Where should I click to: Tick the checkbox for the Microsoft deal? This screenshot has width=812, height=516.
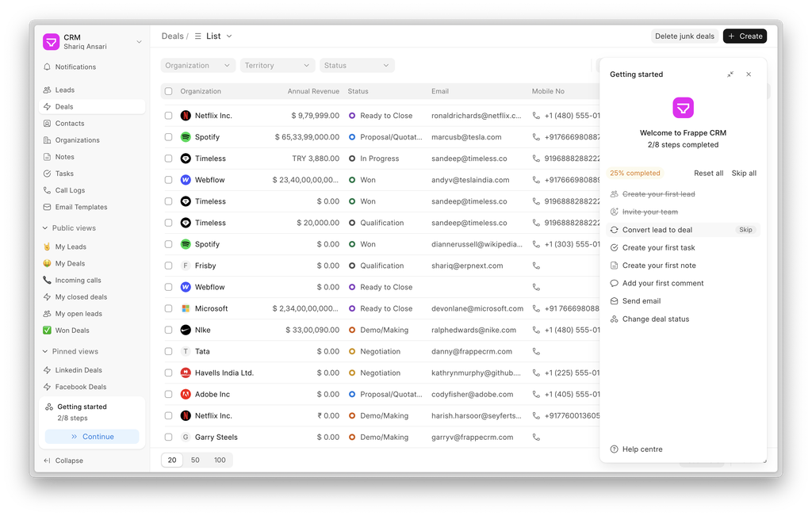click(x=168, y=308)
